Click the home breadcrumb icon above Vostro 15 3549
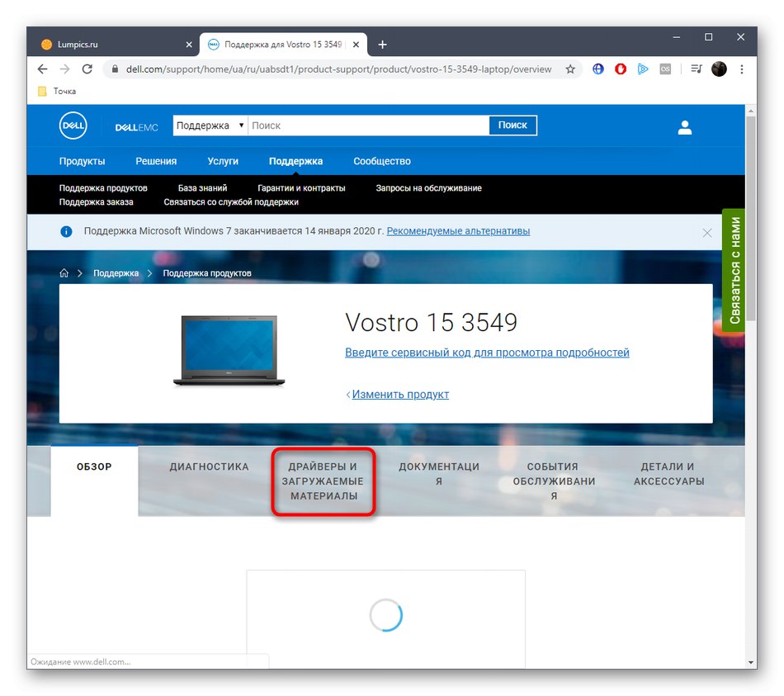784x696 pixels. pyautogui.click(x=63, y=272)
